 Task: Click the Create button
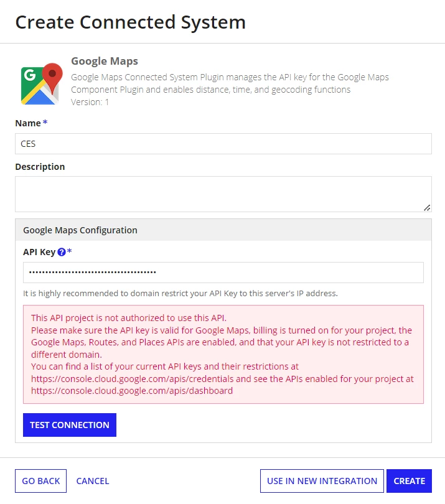(409, 481)
